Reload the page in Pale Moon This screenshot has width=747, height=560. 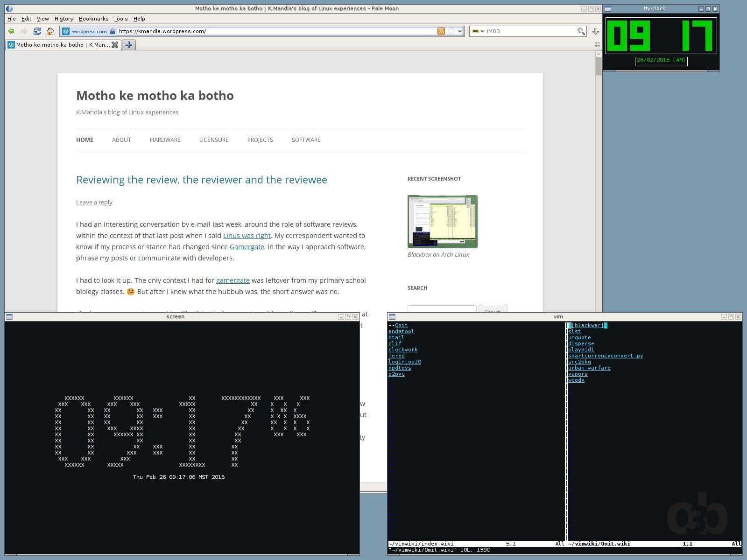pyautogui.click(x=37, y=31)
